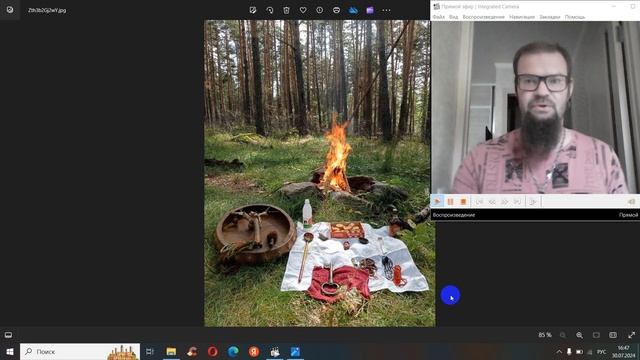This screenshot has height=360, width=640.
Task: Click the Photos app icon in taskbar
Action: pyautogui.click(x=295, y=351)
